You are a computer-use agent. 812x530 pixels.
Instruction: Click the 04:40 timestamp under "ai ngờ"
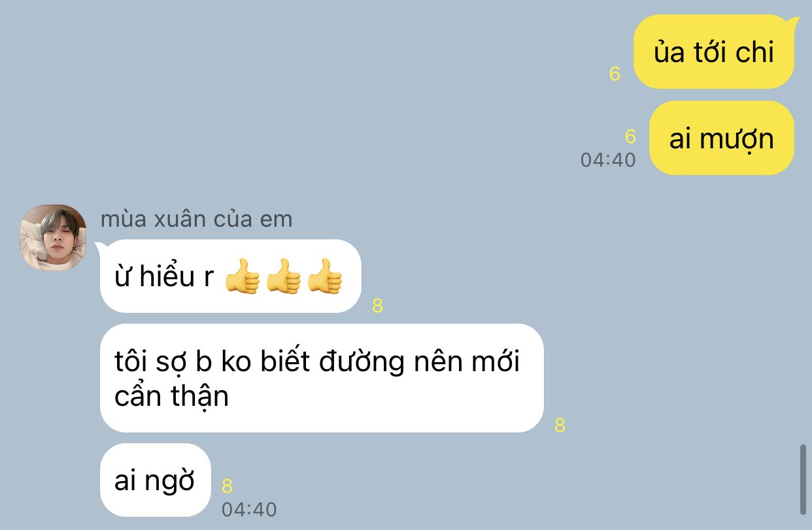(249, 509)
